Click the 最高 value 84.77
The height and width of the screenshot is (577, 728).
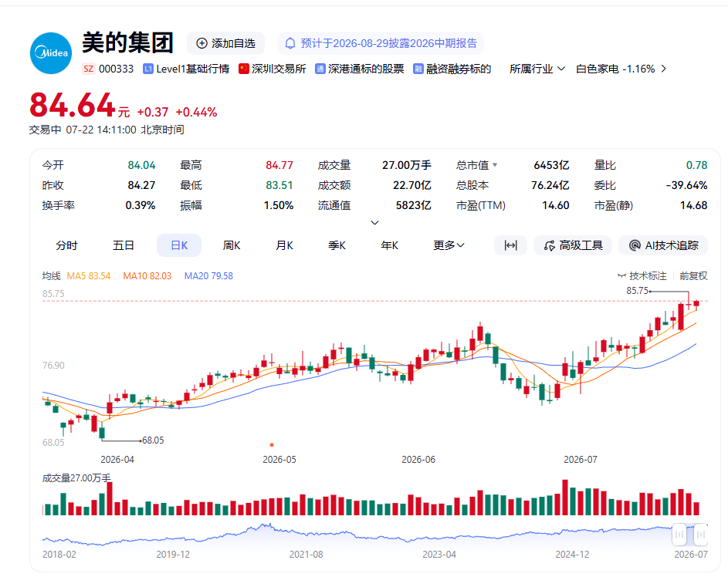point(279,165)
